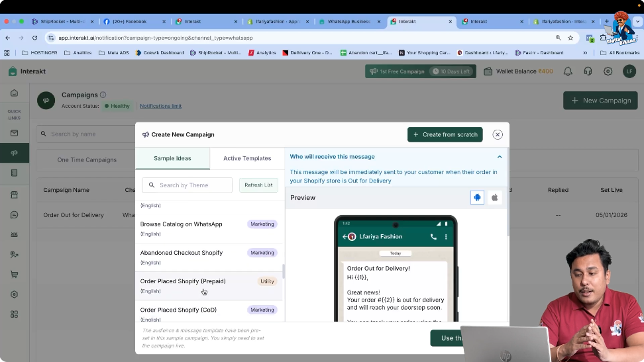
Task: Click the Refresh List button
Action: [259, 185]
